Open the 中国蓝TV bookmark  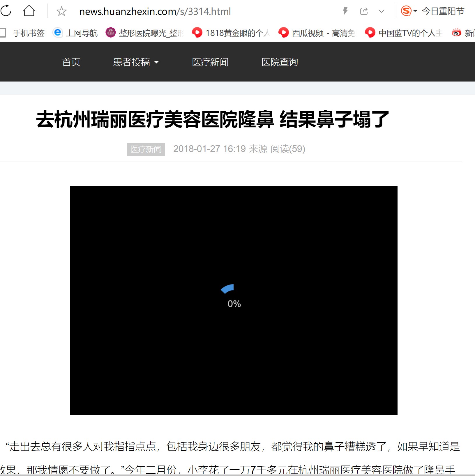404,33
